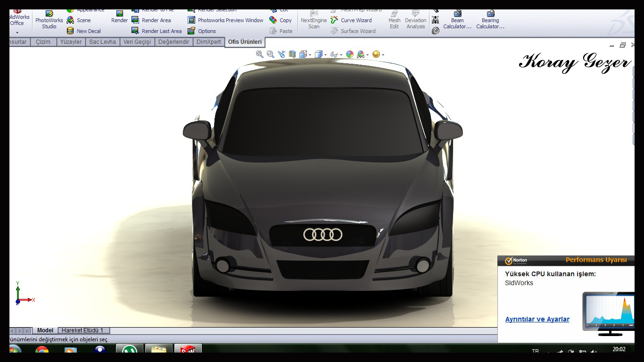Start Render of the model
The height and width of the screenshot is (362, 644).
pyautogui.click(x=119, y=16)
